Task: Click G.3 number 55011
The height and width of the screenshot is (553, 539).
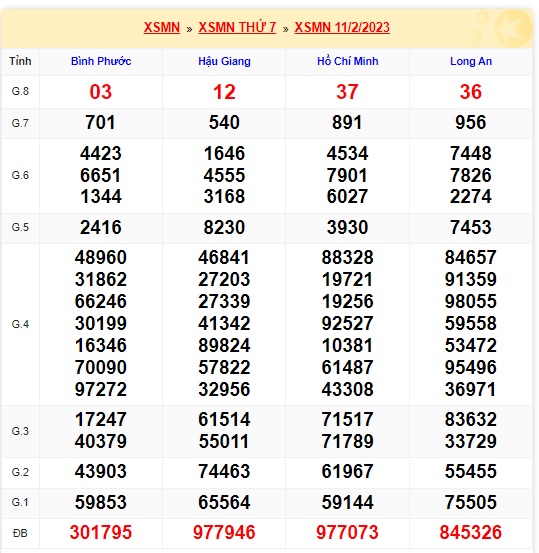Action: pyautogui.click(x=224, y=442)
